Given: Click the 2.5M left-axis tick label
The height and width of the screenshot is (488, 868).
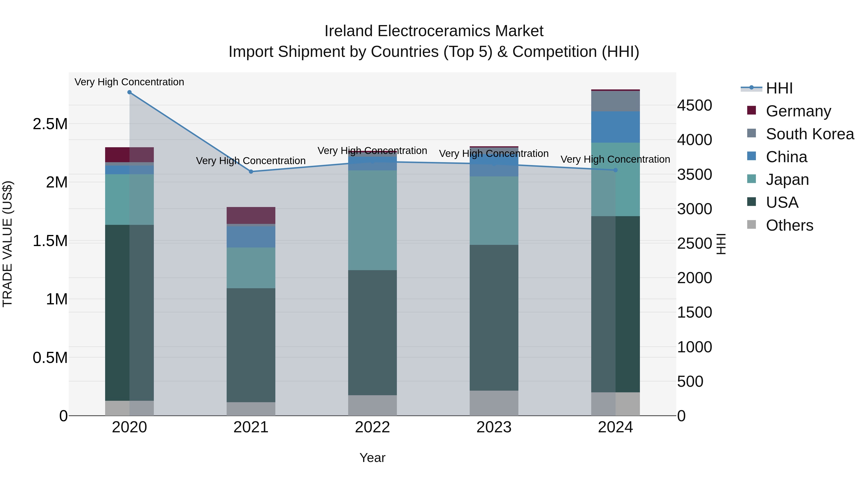Looking at the screenshot, I should (50, 124).
